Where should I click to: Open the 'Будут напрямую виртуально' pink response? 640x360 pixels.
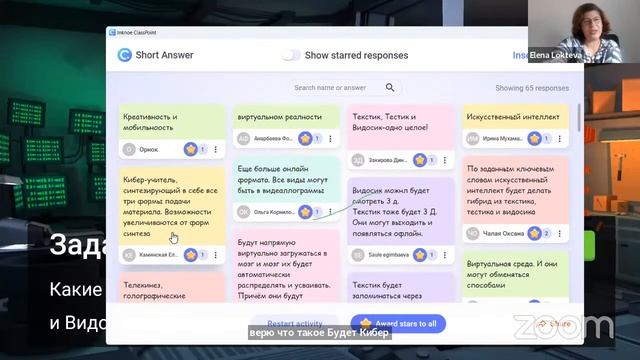[287, 266]
